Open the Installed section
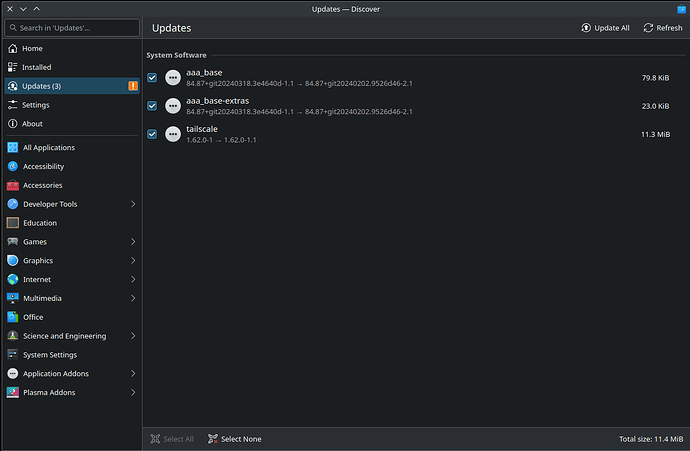Viewport: 690px width, 451px height. point(36,67)
